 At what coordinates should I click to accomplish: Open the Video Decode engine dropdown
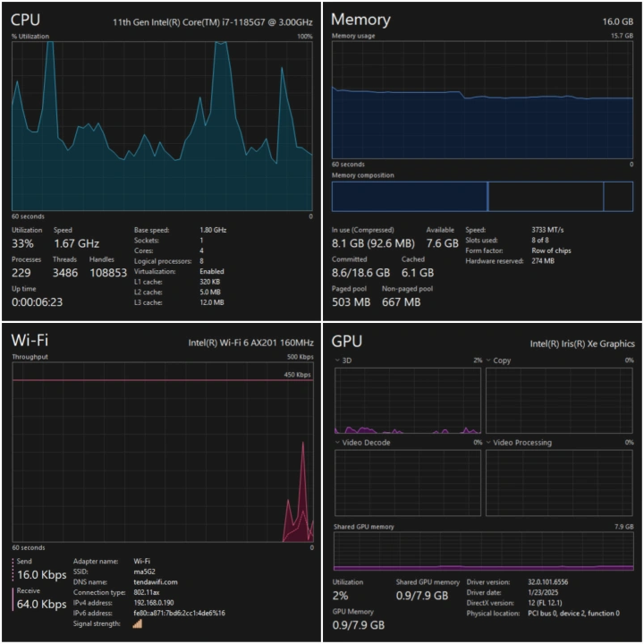click(x=337, y=443)
